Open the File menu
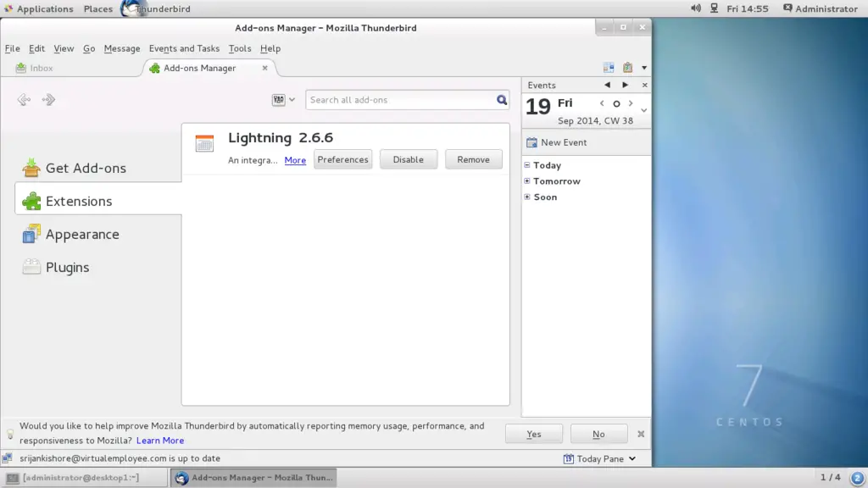868x488 pixels. tap(12, 48)
